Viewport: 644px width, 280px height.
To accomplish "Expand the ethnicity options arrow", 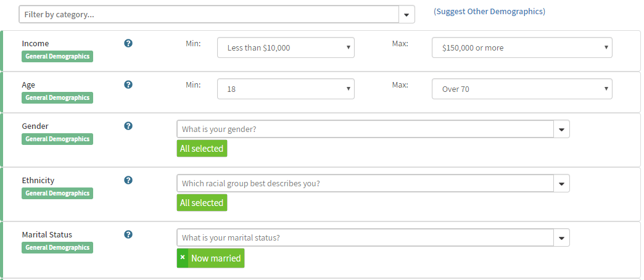I will [x=561, y=184].
